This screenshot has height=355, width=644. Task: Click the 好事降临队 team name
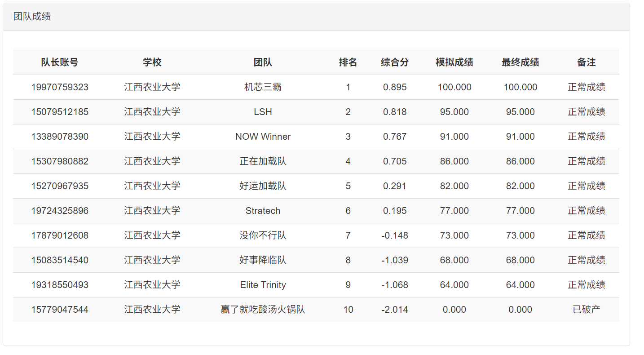(263, 260)
